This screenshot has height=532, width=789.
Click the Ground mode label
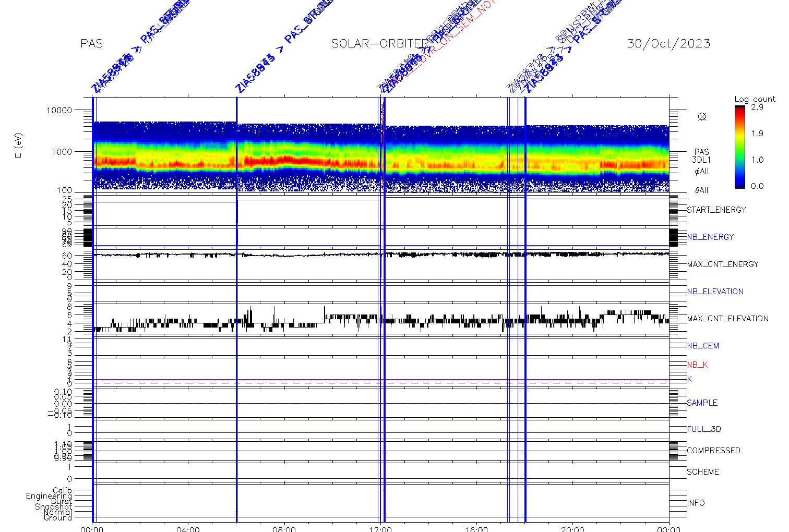tap(58, 517)
